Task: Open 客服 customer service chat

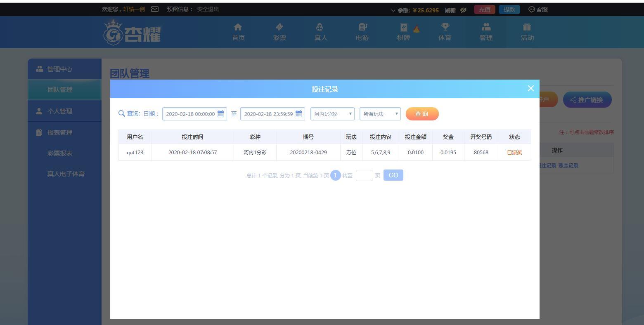Action: point(538,9)
